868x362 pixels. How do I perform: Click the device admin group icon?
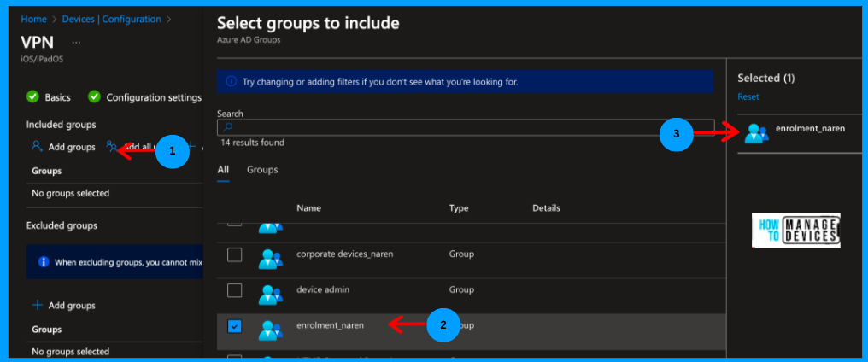(271, 294)
